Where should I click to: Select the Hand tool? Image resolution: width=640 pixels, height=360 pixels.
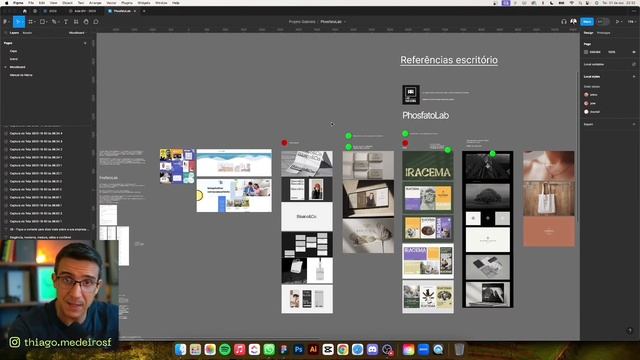[x=86, y=22]
